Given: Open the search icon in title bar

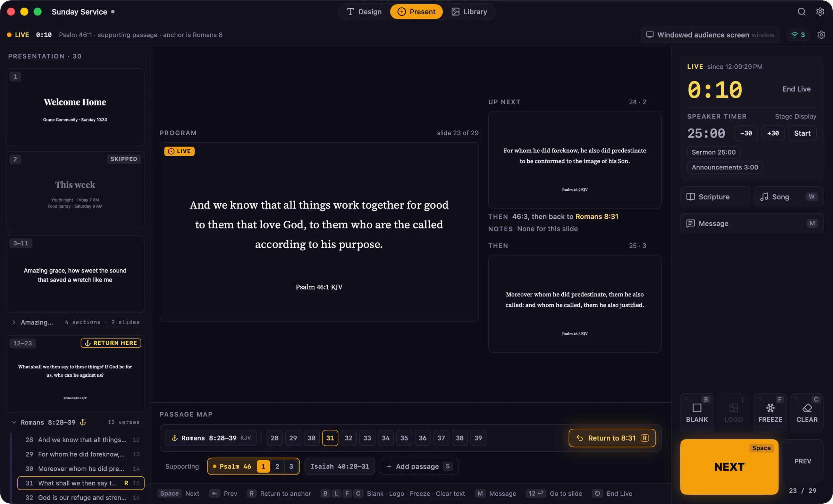Looking at the screenshot, I should point(801,11).
